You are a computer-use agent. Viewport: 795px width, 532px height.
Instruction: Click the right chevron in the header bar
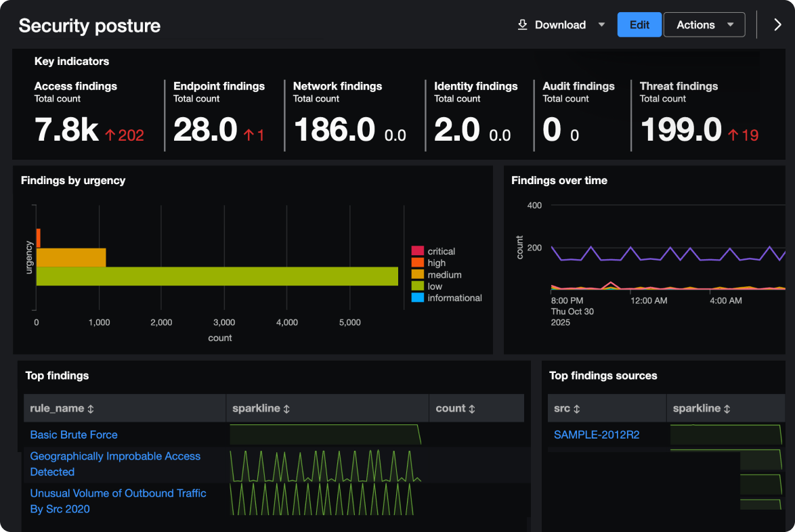(x=777, y=24)
